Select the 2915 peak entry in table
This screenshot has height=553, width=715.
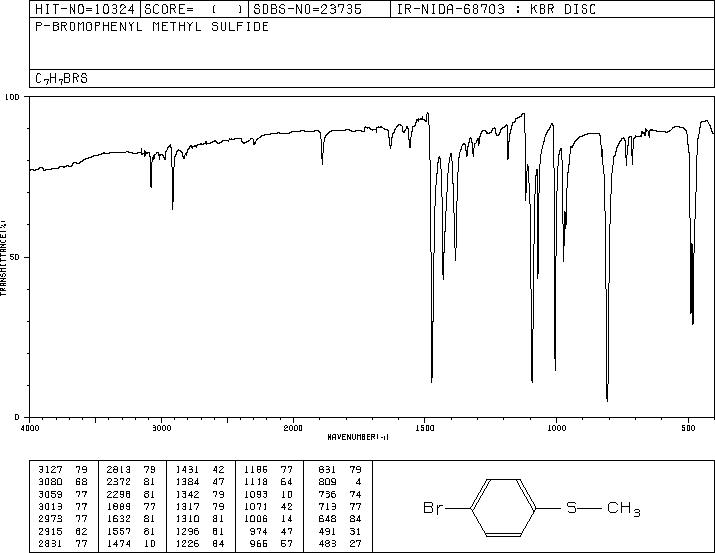click(51, 531)
